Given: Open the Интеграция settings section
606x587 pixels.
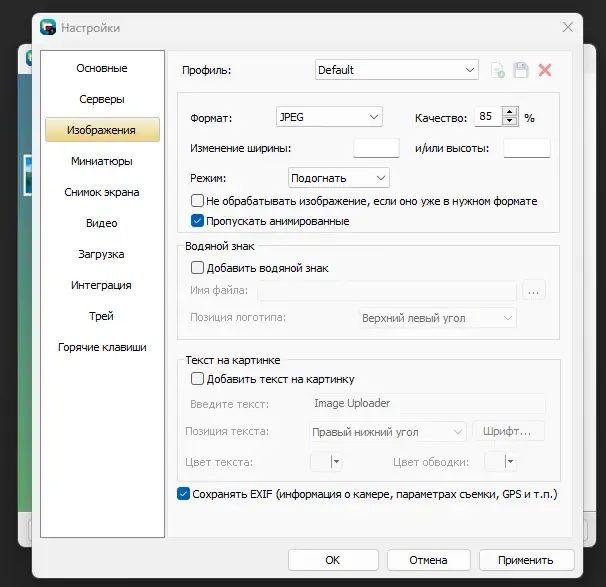Looking at the screenshot, I should point(102,285).
